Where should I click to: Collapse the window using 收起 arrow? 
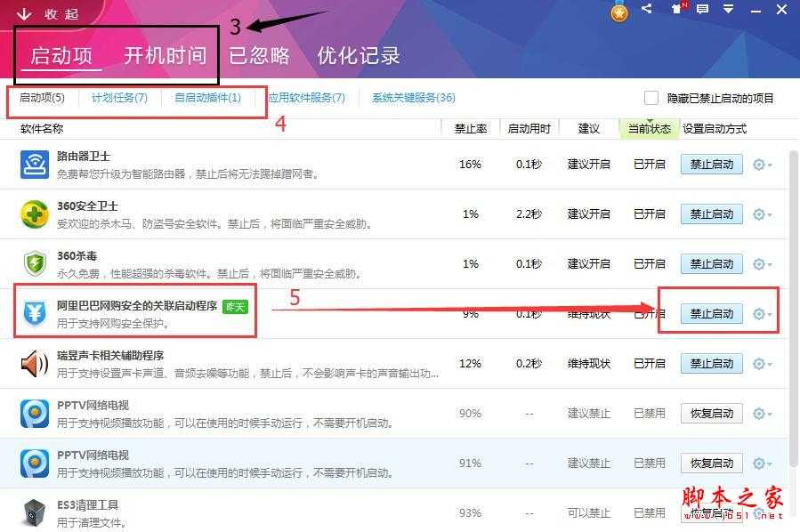point(40,12)
